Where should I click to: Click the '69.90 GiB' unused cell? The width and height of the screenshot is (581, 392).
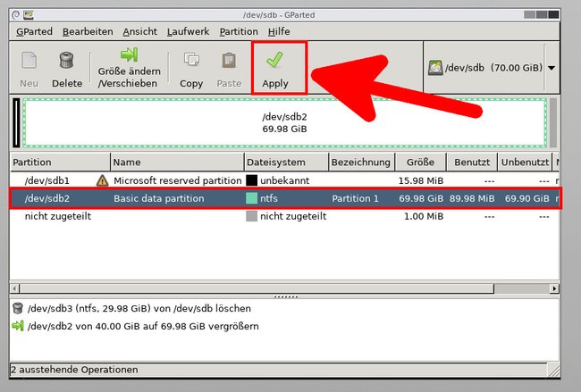tap(526, 198)
